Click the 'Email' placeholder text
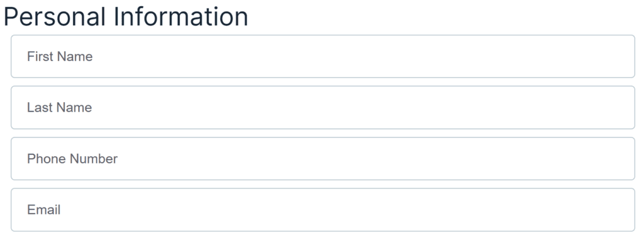 [x=44, y=209]
